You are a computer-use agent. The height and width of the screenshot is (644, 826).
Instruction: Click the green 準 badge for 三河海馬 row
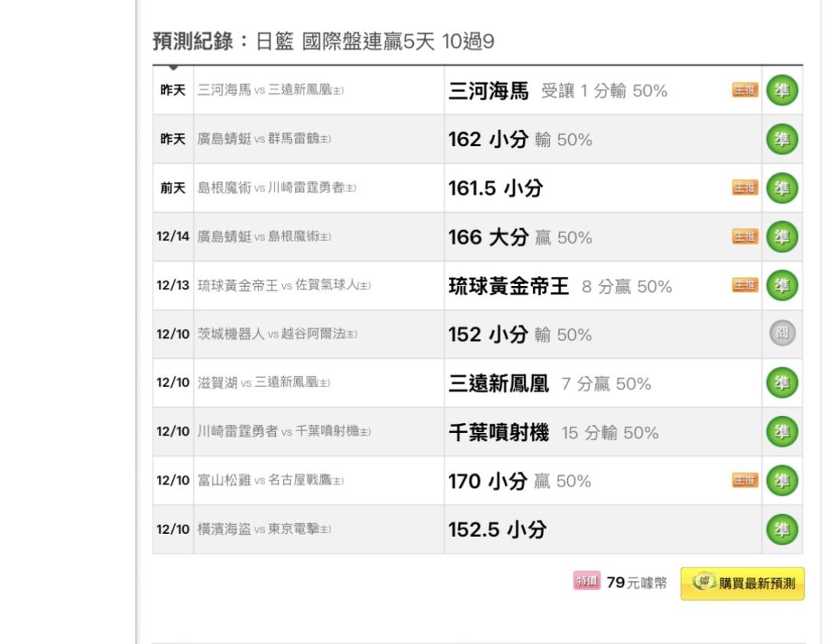(782, 91)
